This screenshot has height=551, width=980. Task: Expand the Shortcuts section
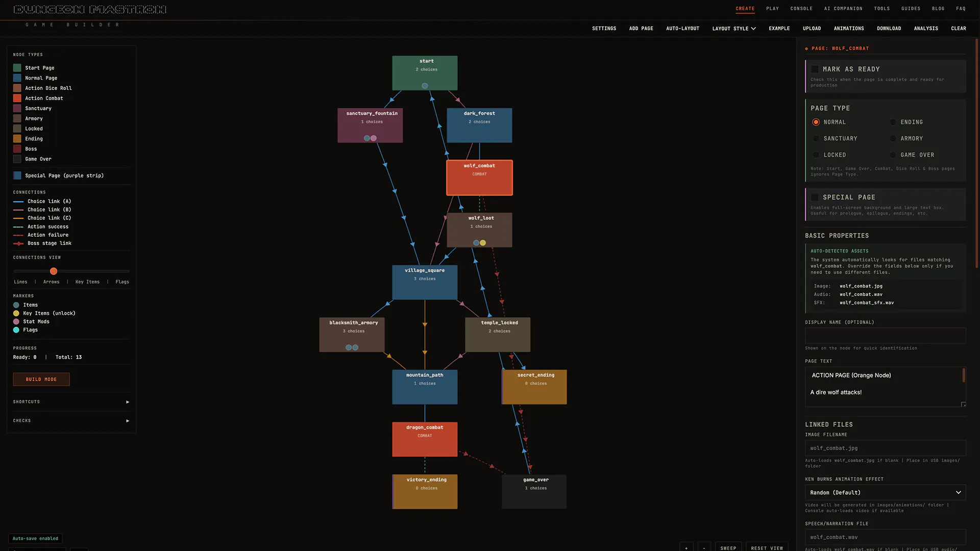pos(71,402)
